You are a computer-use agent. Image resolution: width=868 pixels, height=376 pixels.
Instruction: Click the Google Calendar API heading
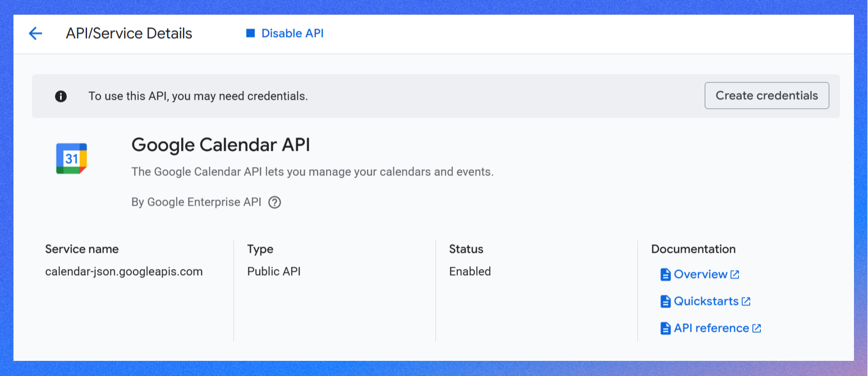(221, 146)
